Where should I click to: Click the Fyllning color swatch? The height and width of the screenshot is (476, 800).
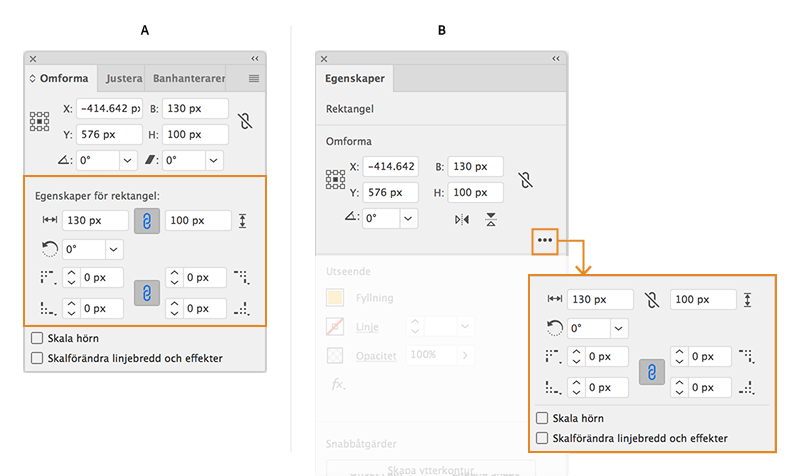(x=336, y=297)
